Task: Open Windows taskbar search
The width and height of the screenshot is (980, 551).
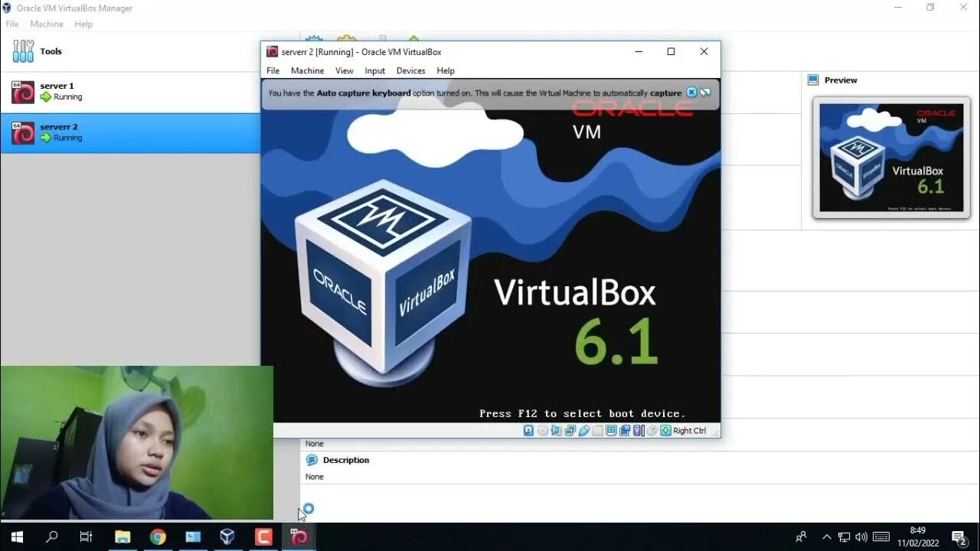Action: point(51,536)
